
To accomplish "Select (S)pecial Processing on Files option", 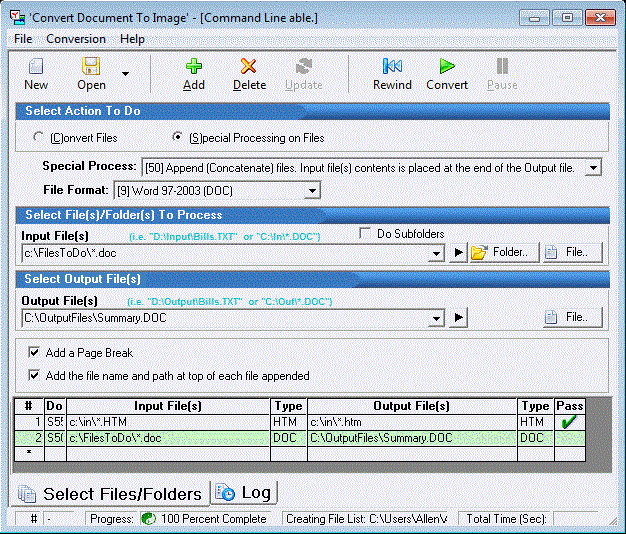I will (x=177, y=137).
